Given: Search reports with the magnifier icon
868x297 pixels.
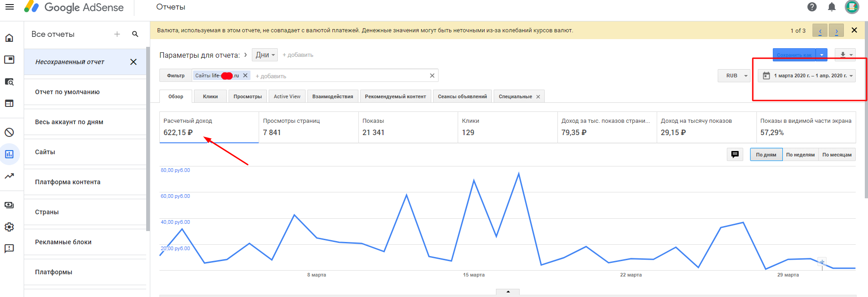Looking at the screenshot, I should point(135,34).
